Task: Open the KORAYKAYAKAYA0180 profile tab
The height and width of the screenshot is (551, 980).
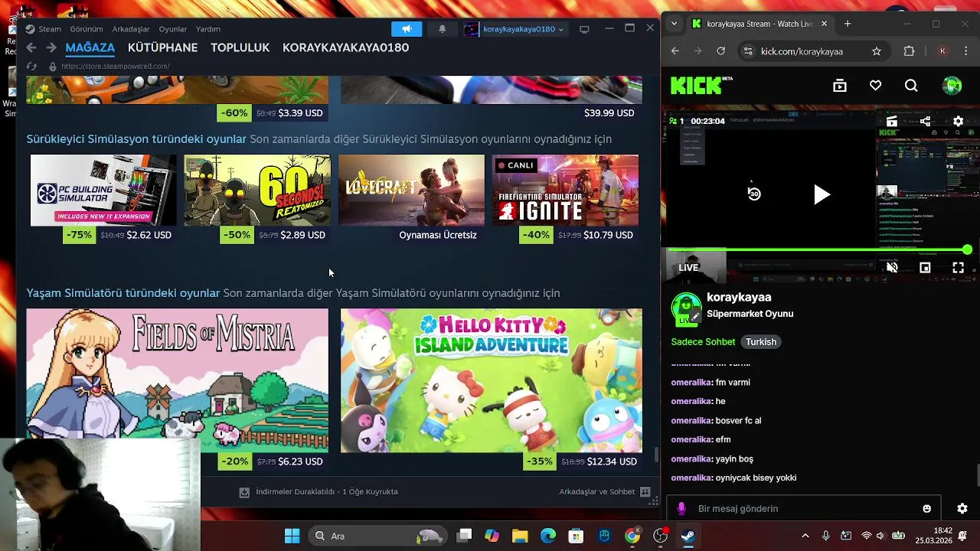Action: point(345,47)
